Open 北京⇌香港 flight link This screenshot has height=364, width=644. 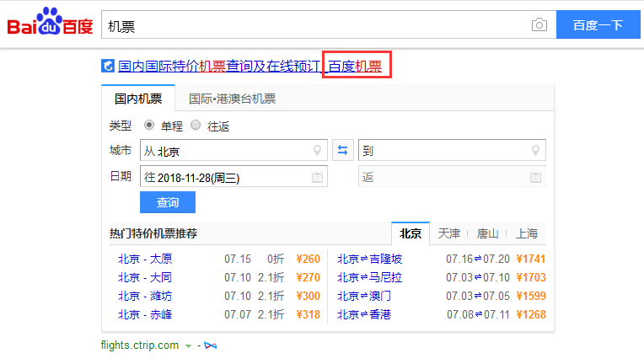364,314
